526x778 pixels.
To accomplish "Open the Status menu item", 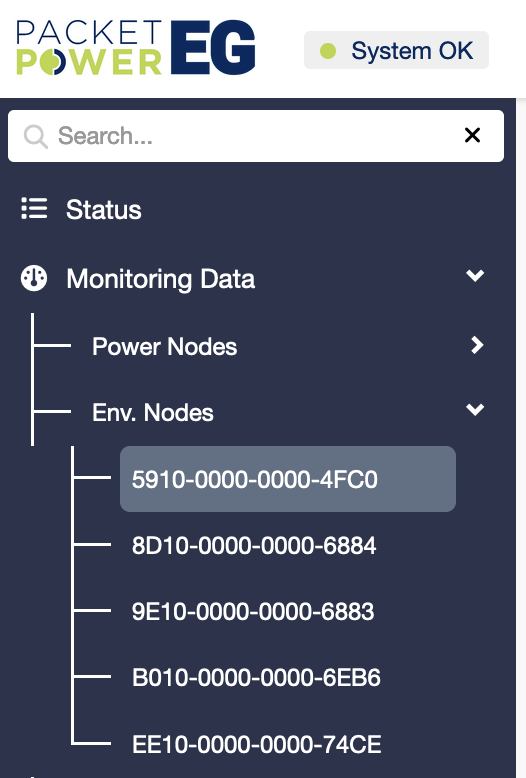I will click(x=103, y=209).
